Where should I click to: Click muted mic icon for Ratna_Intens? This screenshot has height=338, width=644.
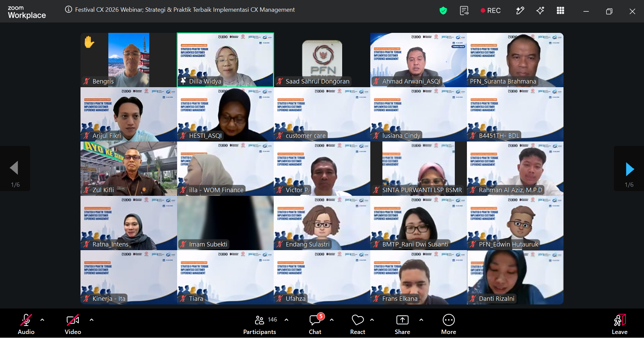pyautogui.click(x=87, y=244)
